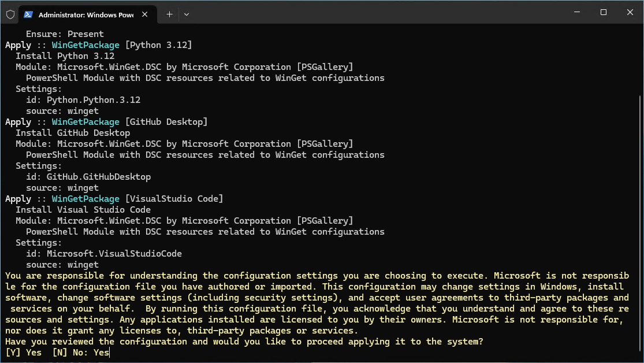Click the [N] No prompt option text

click(70, 353)
